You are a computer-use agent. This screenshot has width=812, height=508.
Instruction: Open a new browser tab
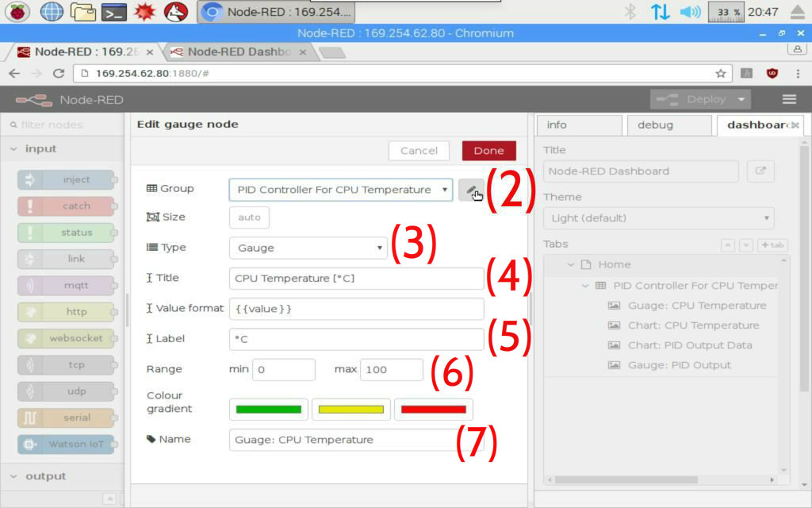click(332, 52)
